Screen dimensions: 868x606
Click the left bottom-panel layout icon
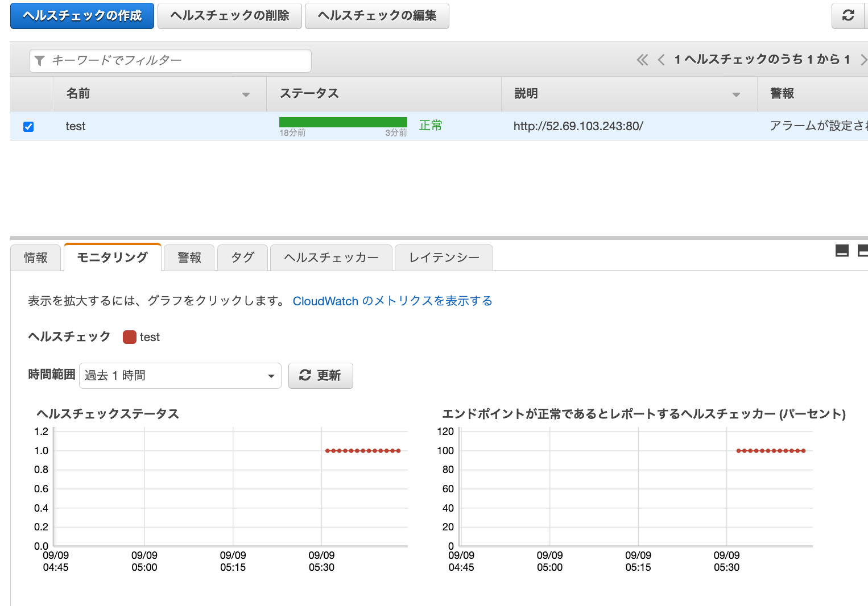842,250
